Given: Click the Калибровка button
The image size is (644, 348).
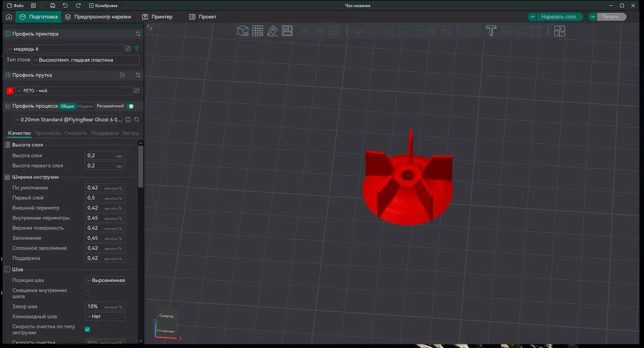Looking at the screenshot, I should [x=103, y=6].
